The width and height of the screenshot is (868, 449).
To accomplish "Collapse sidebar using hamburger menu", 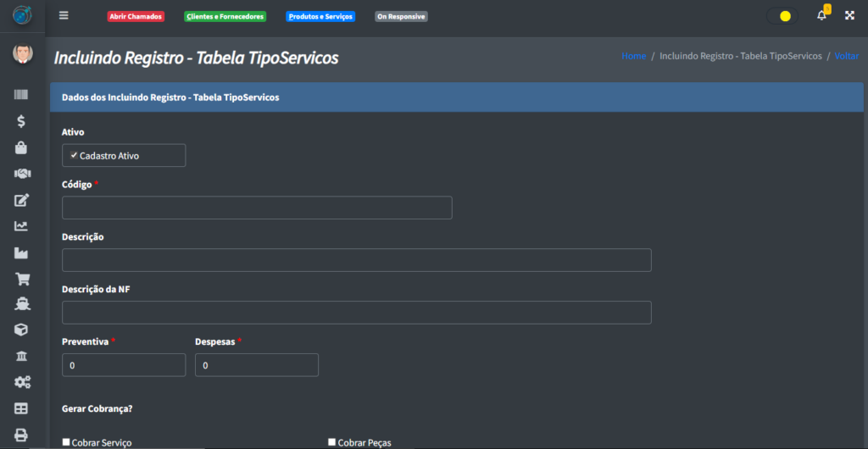I will pyautogui.click(x=64, y=15).
